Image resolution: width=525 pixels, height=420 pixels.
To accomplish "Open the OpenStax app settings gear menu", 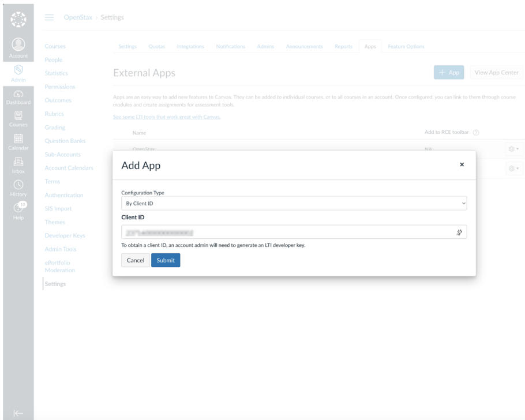I will tap(512, 148).
